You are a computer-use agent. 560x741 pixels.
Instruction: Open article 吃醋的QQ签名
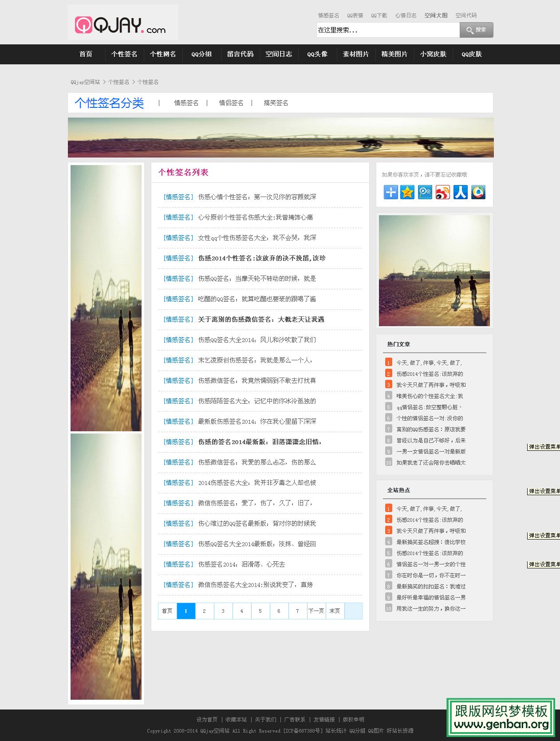click(x=257, y=299)
